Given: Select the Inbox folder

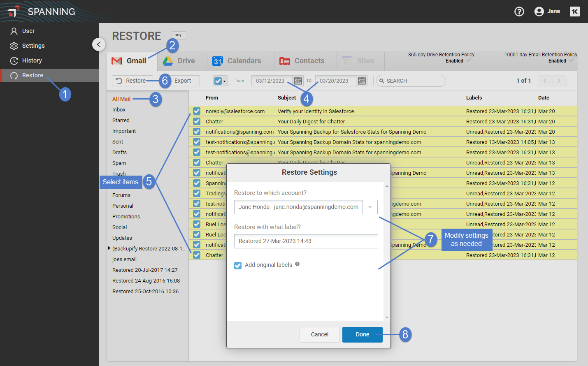Looking at the screenshot, I should coord(119,109).
